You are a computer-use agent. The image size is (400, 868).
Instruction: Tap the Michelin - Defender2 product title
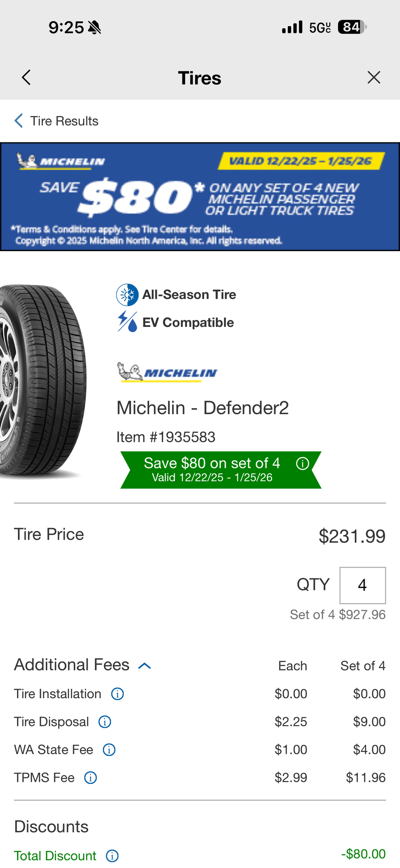(203, 408)
